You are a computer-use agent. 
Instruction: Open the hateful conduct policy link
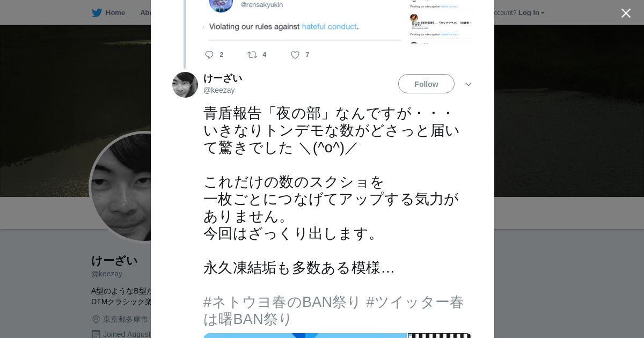coord(329,26)
